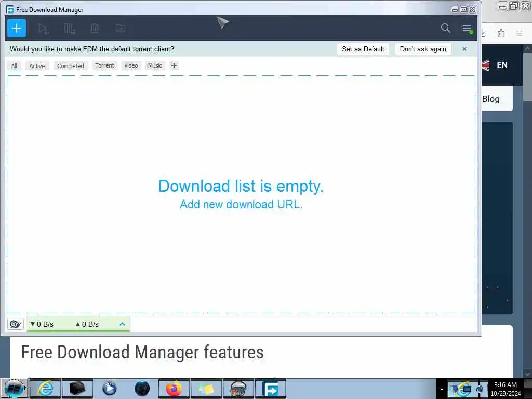532x399 pixels.
Task: Open the FDM hamburger main menu
Action: 467,29
